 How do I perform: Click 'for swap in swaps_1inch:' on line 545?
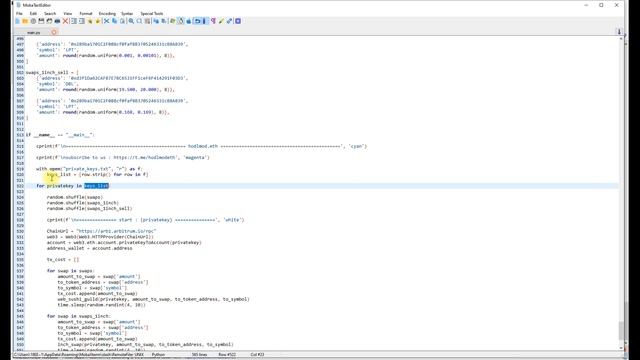click(x=78, y=316)
